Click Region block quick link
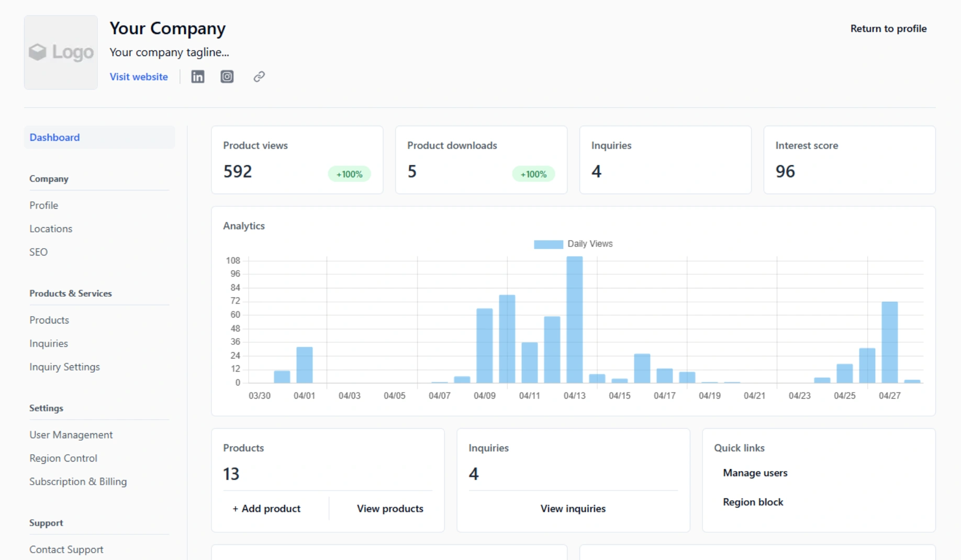 [753, 501]
